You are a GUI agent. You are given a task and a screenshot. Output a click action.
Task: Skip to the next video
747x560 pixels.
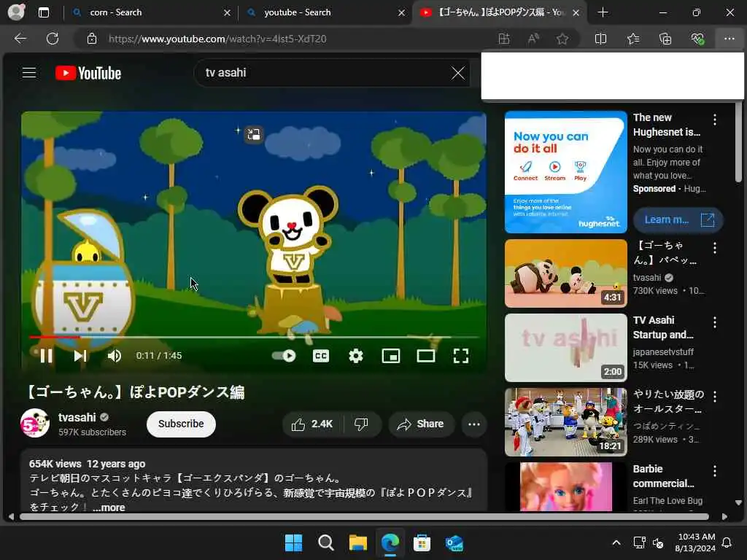tap(80, 356)
